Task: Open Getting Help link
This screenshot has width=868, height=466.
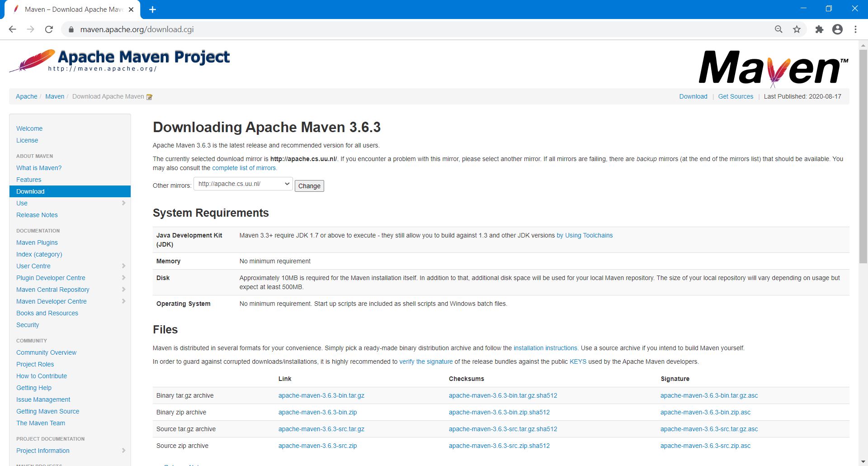Action: pyautogui.click(x=34, y=388)
